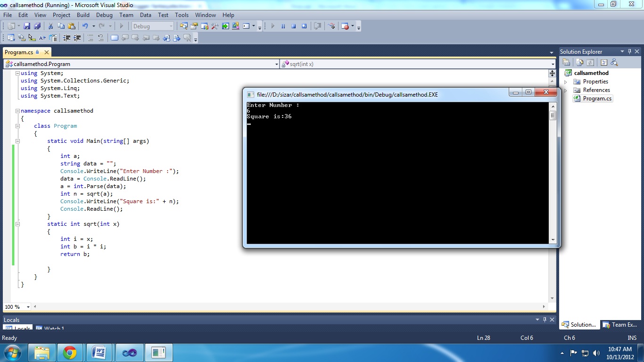644x362 pixels.
Task: Click the Continue debugging play icon
Action: tap(272, 26)
